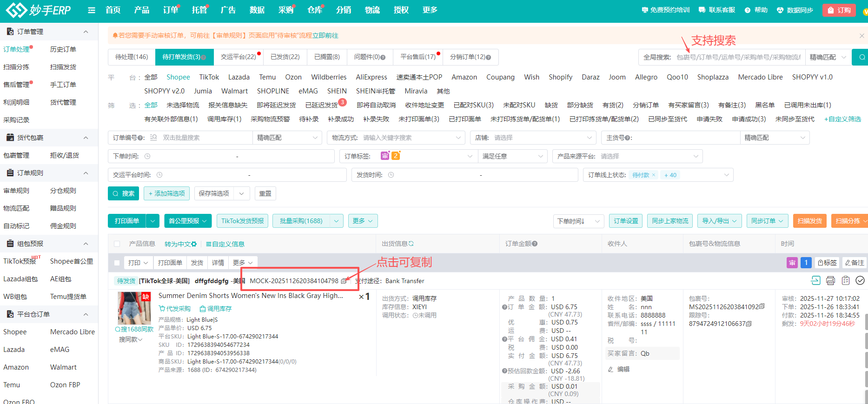This screenshot has width=868, height=404.
Task: Open the 产品来源平台 dropdown
Action: [628, 156]
